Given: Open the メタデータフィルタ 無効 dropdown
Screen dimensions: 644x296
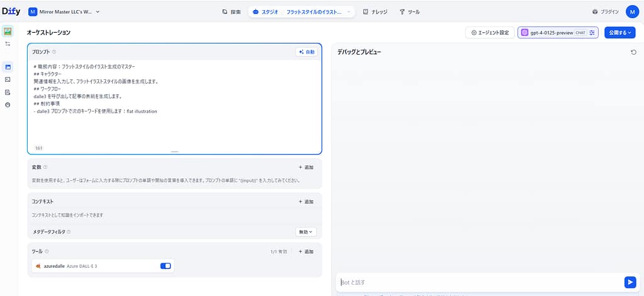Looking at the screenshot, I should (x=306, y=232).
